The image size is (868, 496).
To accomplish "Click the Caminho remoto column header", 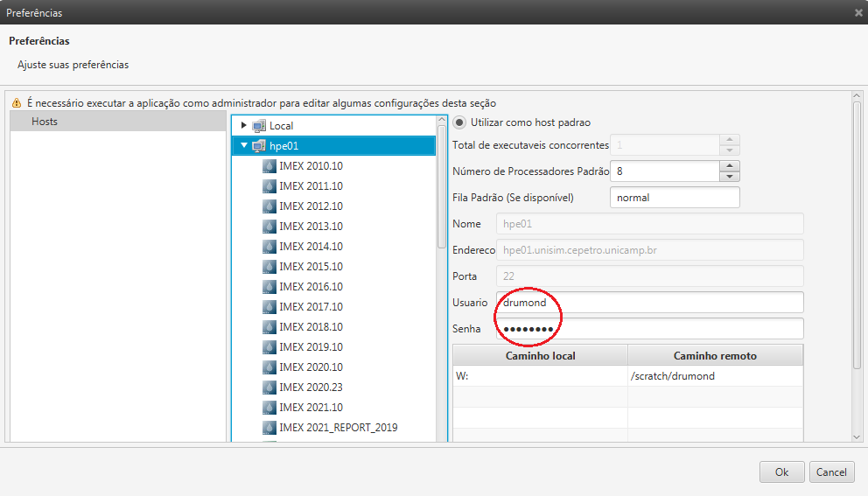I will (x=715, y=355).
